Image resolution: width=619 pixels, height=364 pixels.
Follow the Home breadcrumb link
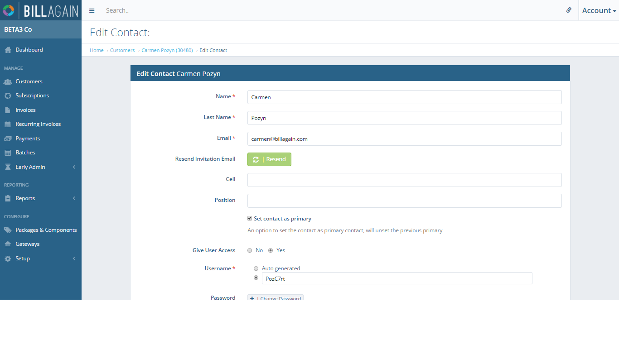(x=97, y=50)
